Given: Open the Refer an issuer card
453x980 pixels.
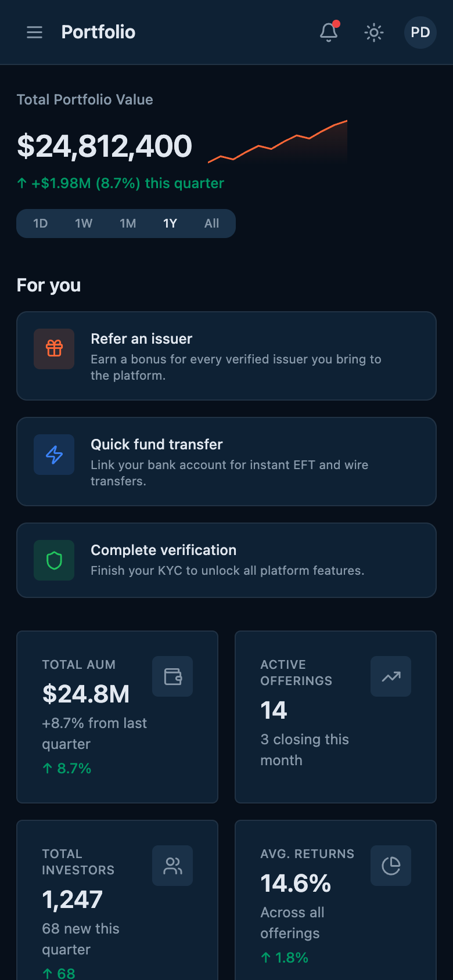Looking at the screenshot, I should coord(227,356).
